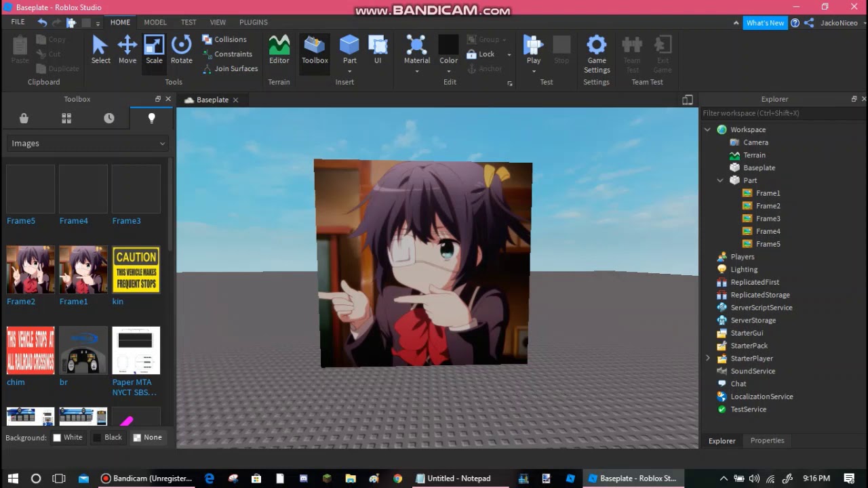Viewport: 868px width, 488px height.
Task: Toggle Join Surfaces option
Action: pos(230,68)
